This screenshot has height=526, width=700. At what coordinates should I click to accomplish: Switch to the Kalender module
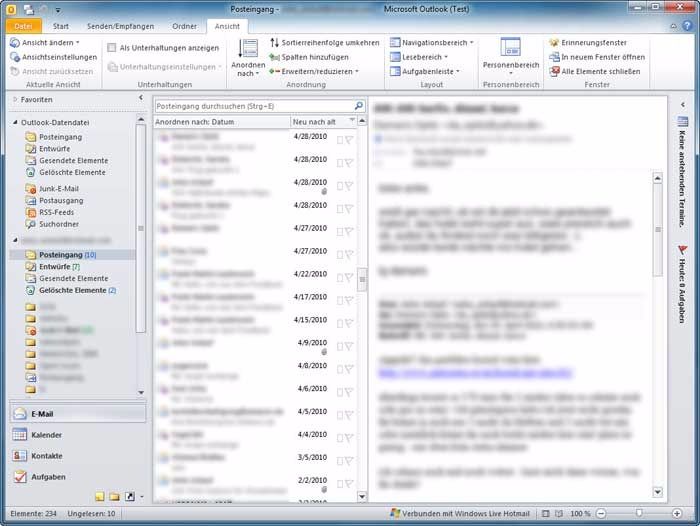click(78, 434)
